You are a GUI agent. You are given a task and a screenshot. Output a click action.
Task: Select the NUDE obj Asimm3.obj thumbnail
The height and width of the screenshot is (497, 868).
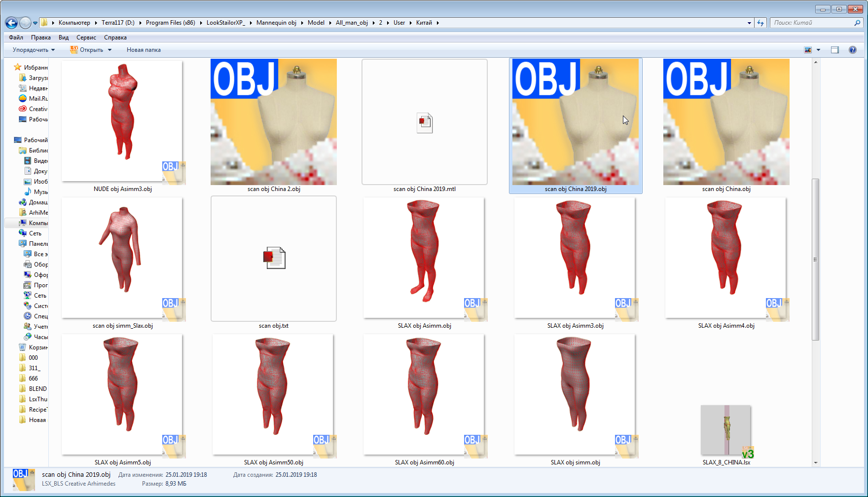point(123,121)
